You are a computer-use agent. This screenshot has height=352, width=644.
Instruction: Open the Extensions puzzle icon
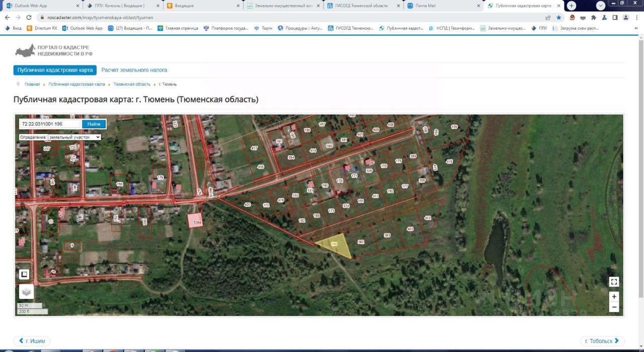594,17
